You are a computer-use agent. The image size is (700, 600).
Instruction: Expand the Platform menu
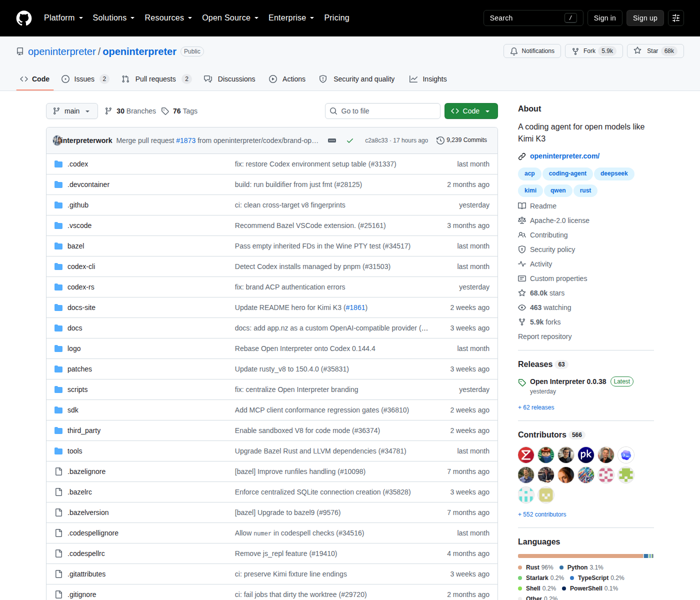click(63, 18)
